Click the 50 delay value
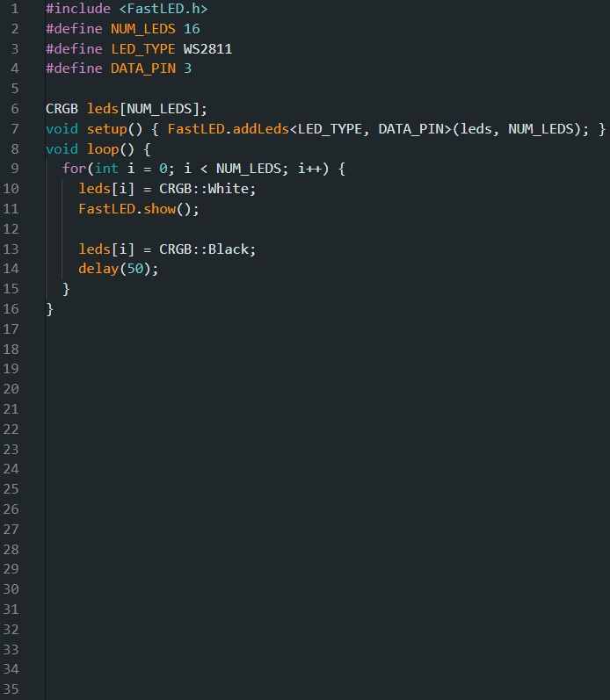The height and width of the screenshot is (700, 610). 134,269
